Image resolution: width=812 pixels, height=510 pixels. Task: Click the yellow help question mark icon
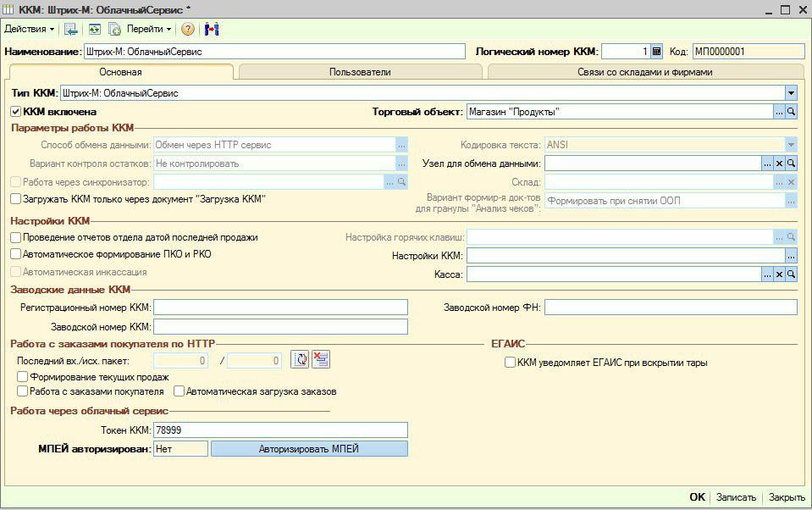coord(188,29)
